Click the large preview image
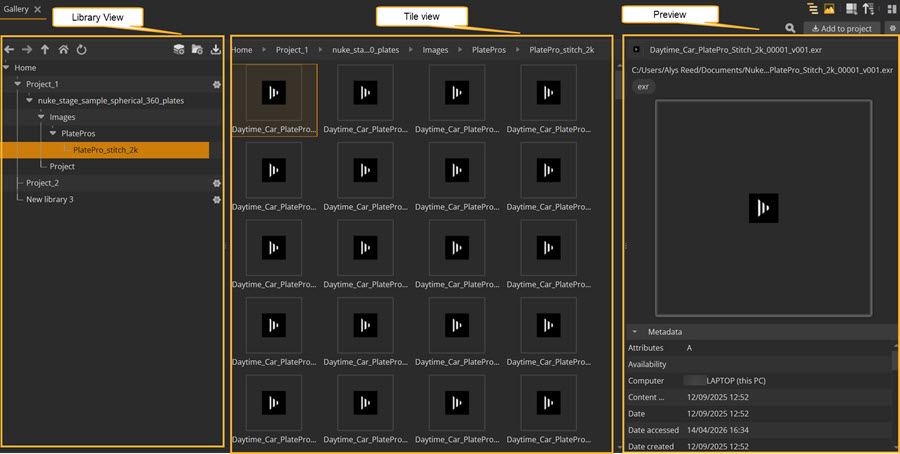The height and width of the screenshot is (454, 900). point(763,208)
